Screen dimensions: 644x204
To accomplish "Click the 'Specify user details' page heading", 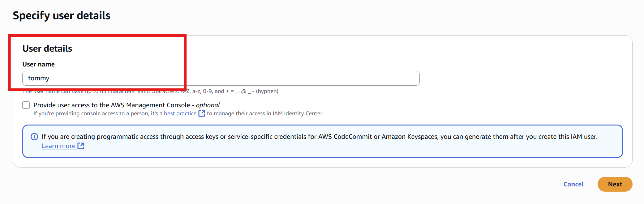I will click(x=62, y=15).
